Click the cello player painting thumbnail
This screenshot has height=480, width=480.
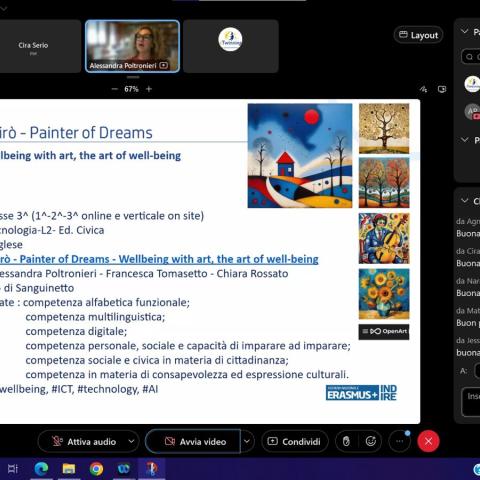click(x=384, y=238)
